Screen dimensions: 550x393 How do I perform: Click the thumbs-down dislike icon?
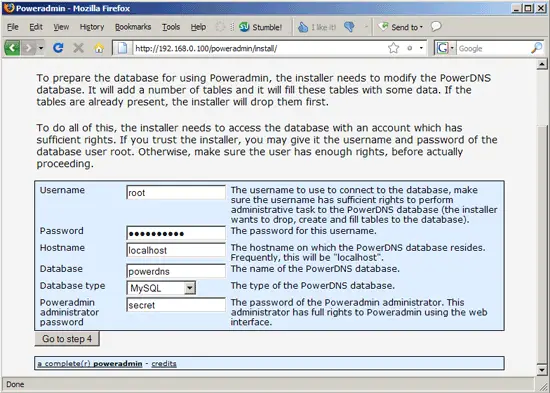tap(349, 27)
